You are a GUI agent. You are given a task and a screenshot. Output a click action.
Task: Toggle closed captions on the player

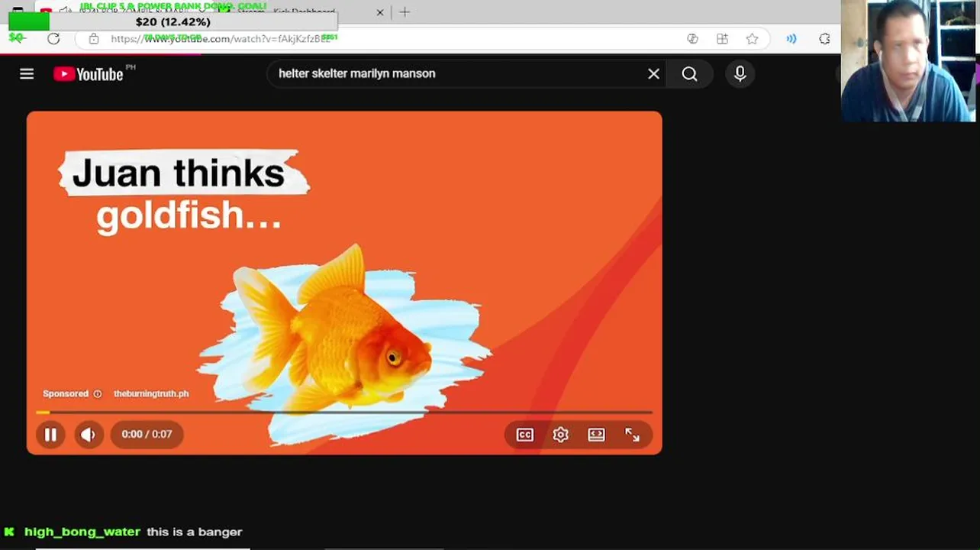click(x=525, y=435)
